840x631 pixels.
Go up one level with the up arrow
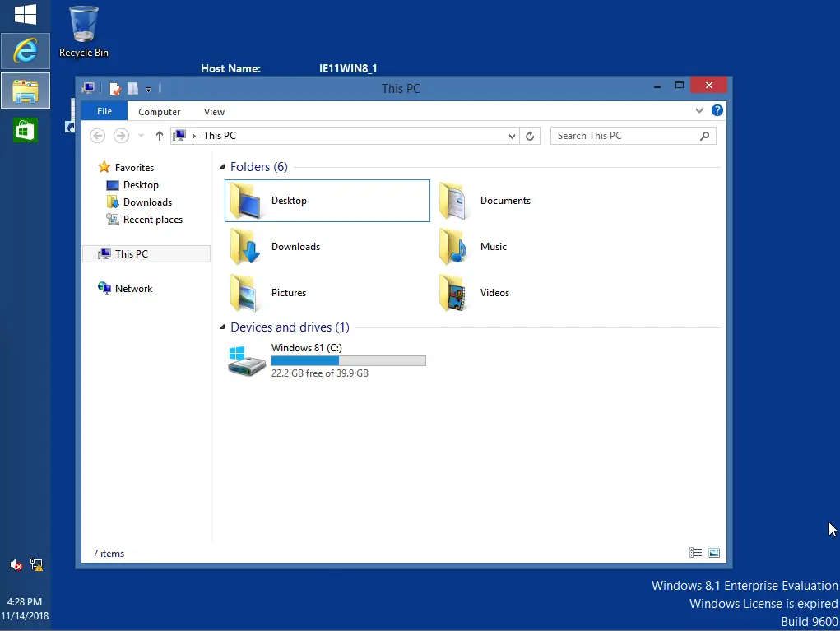coord(159,136)
